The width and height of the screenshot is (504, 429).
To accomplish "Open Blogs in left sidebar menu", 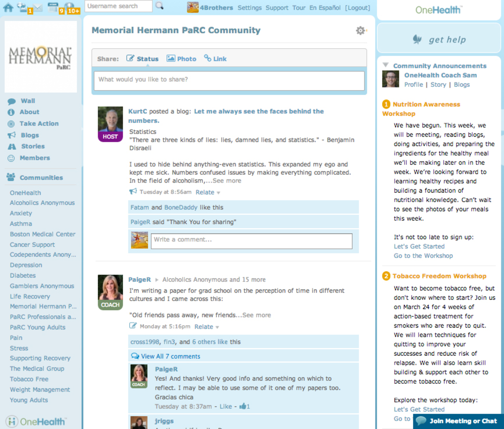I will click(x=30, y=135).
